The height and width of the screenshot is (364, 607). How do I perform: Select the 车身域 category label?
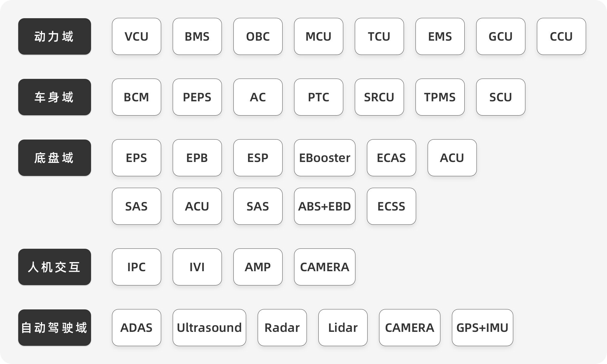pyautogui.click(x=55, y=97)
